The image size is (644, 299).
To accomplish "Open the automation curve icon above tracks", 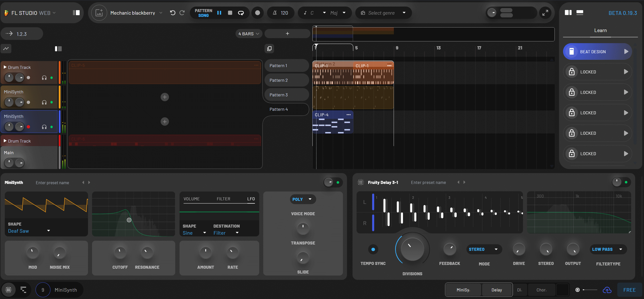I will point(6,48).
